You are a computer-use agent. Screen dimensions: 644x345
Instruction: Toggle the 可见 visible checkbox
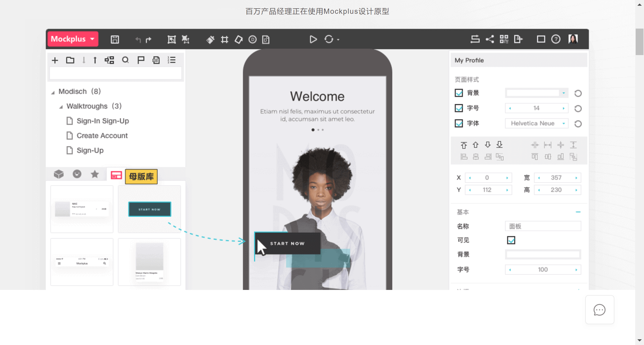[x=511, y=240]
